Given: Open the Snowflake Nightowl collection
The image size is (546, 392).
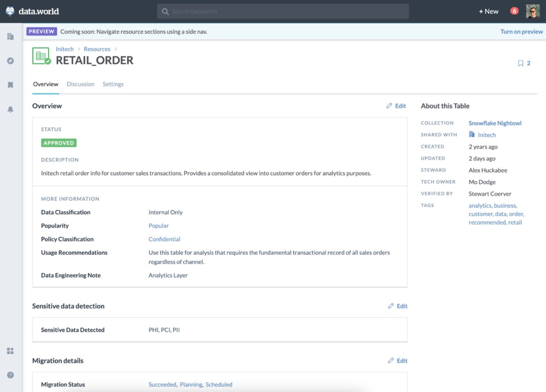Looking at the screenshot, I should coord(495,123).
